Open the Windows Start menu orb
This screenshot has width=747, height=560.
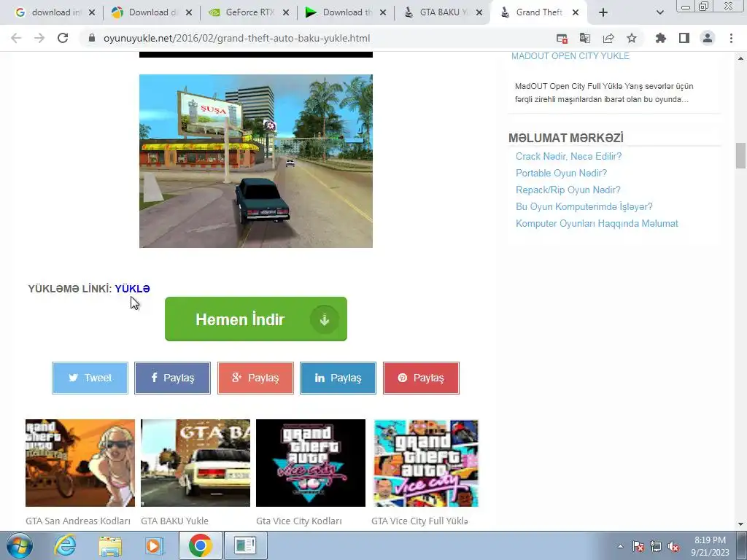click(x=18, y=545)
